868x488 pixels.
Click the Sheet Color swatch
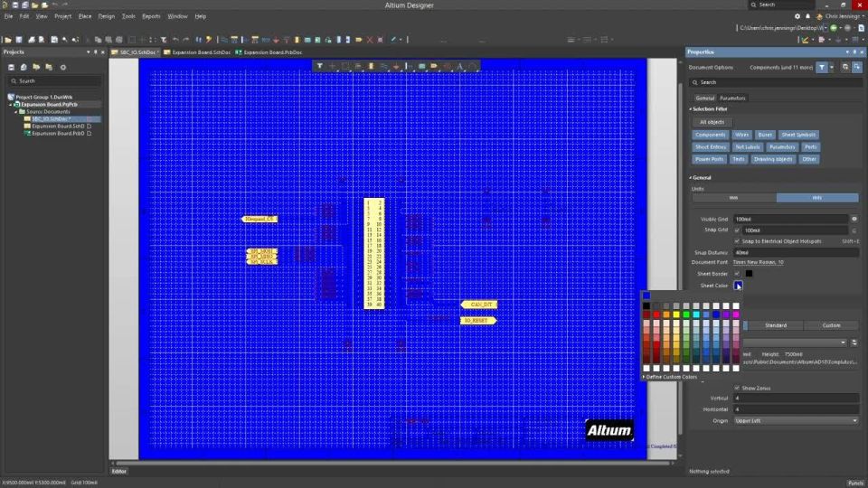click(x=738, y=286)
